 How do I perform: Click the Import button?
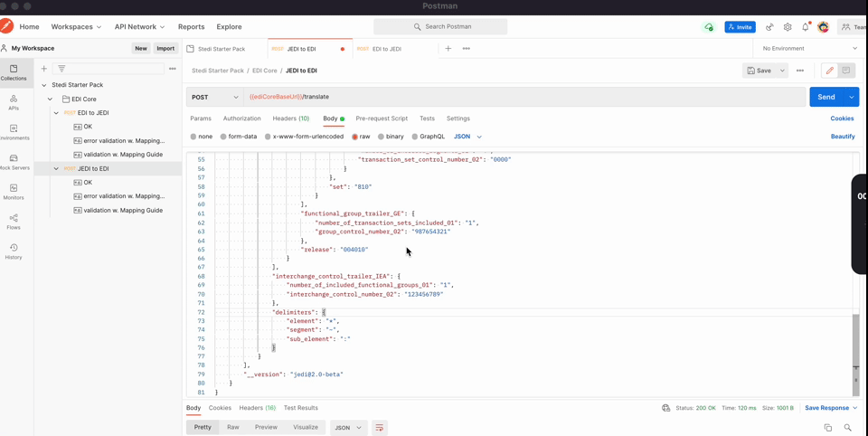[x=165, y=48]
